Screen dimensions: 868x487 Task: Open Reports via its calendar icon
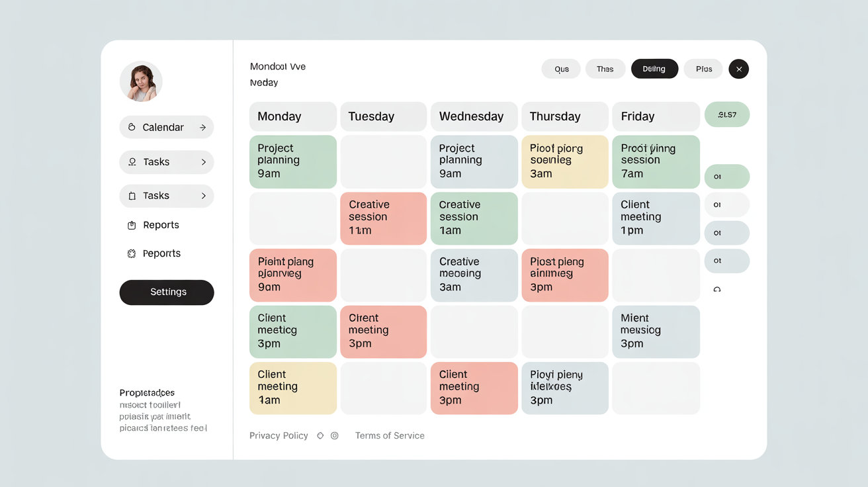point(132,225)
